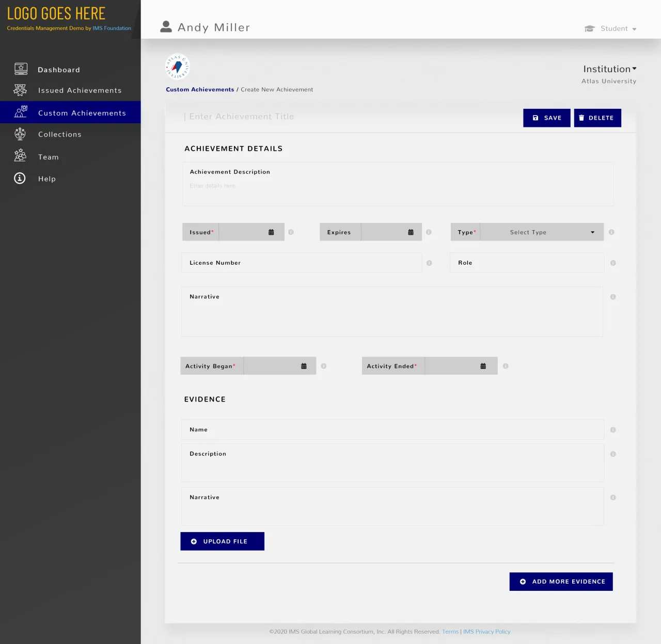Click the info icon beside evidence Description
This screenshot has height=644, width=661.
[613, 454]
